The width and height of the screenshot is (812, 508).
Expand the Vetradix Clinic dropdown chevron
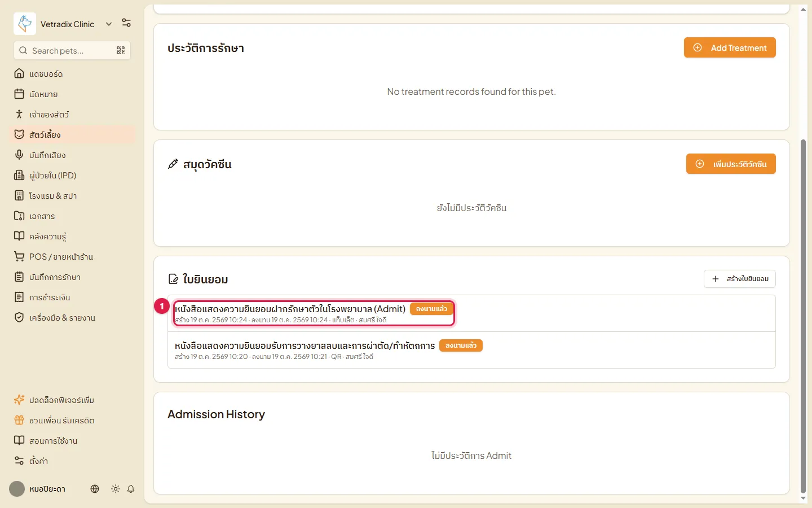tap(109, 24)
